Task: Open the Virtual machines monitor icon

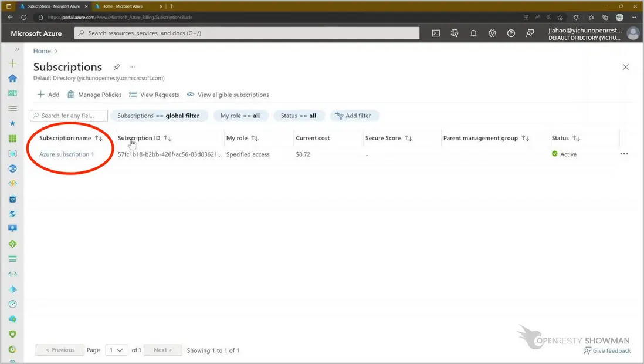Action: pos(13,229)
